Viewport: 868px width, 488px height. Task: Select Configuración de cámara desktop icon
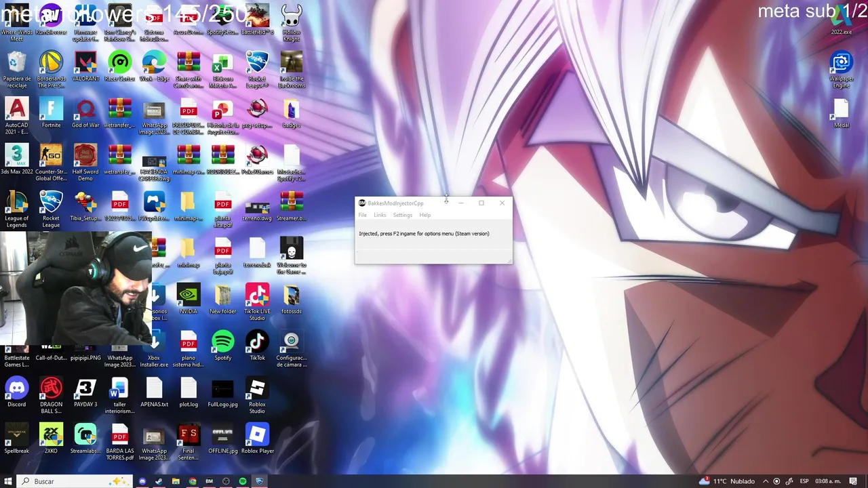292,349
